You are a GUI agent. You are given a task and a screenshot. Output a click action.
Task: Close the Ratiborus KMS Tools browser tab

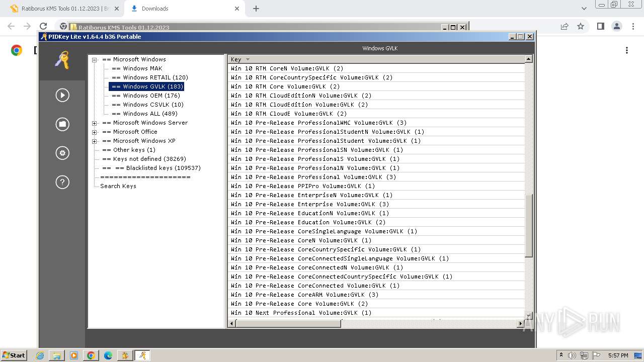coord(117,9)
